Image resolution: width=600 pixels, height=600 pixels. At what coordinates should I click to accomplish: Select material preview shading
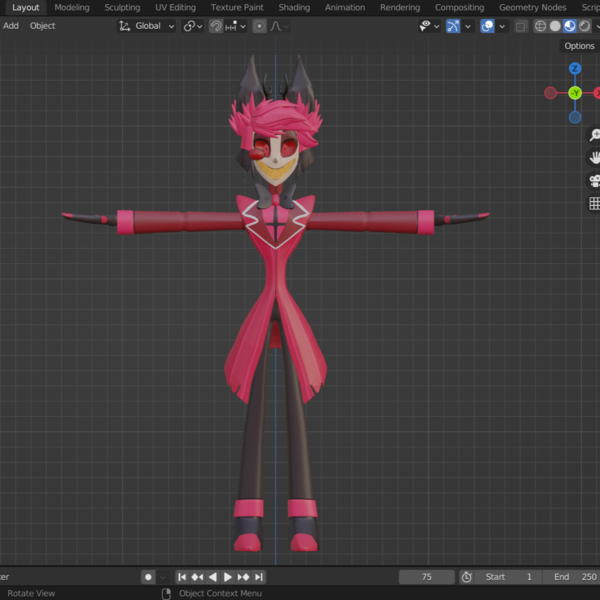coord(570,26)
